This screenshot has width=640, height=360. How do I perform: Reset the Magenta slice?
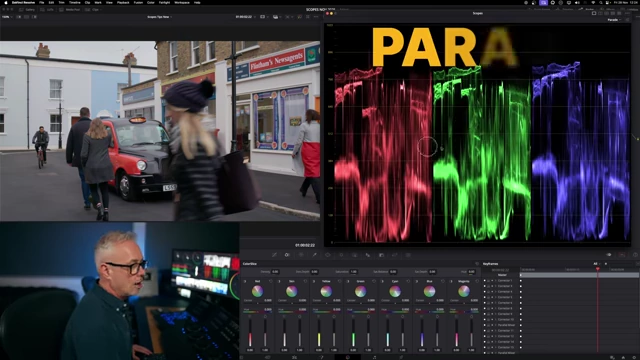click(477, 281)
